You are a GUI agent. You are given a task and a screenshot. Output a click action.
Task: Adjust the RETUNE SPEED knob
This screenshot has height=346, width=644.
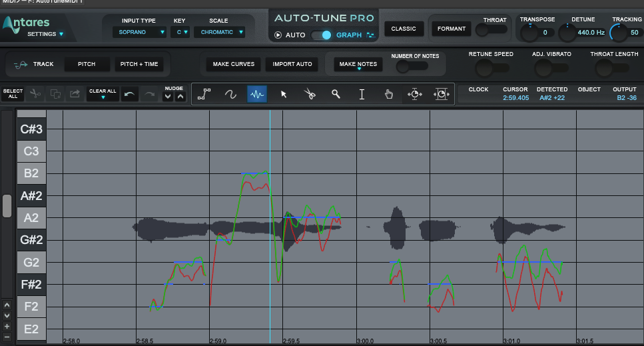coord(484,68)
